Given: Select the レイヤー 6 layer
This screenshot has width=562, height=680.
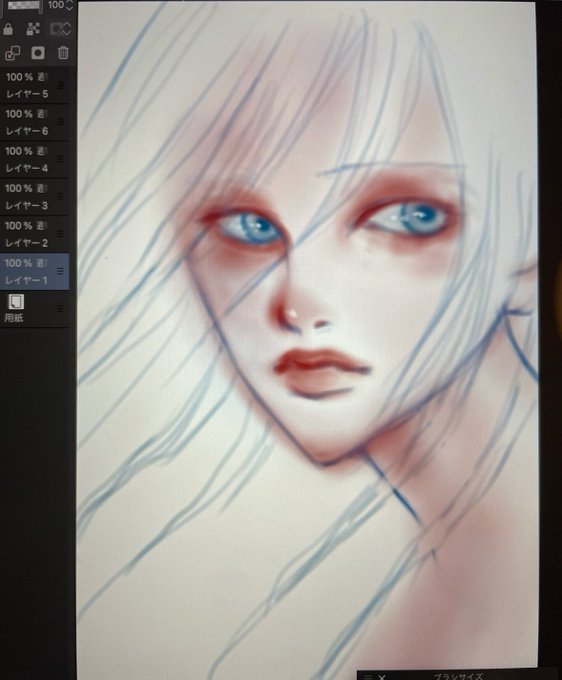Looking at the screenshot, I should pos(34,122).
